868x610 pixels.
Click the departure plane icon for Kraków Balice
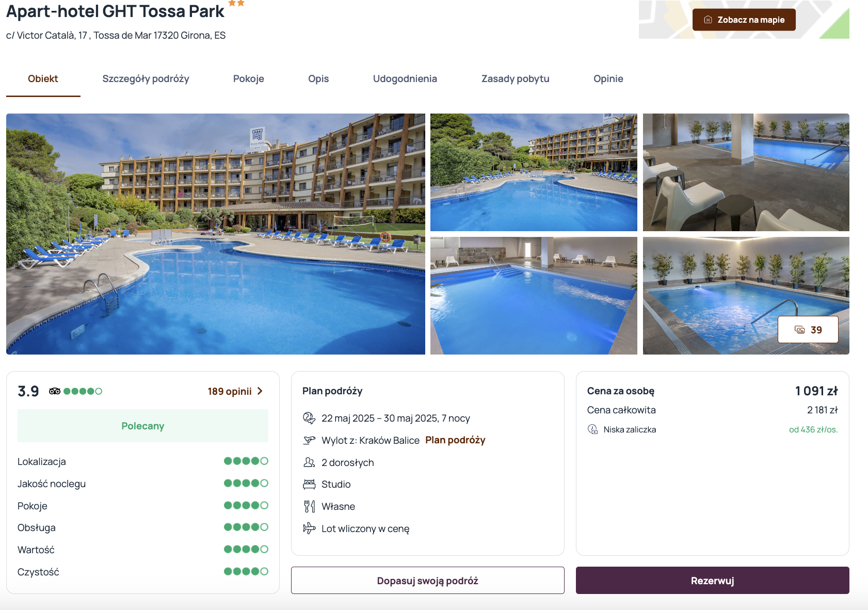309,440
